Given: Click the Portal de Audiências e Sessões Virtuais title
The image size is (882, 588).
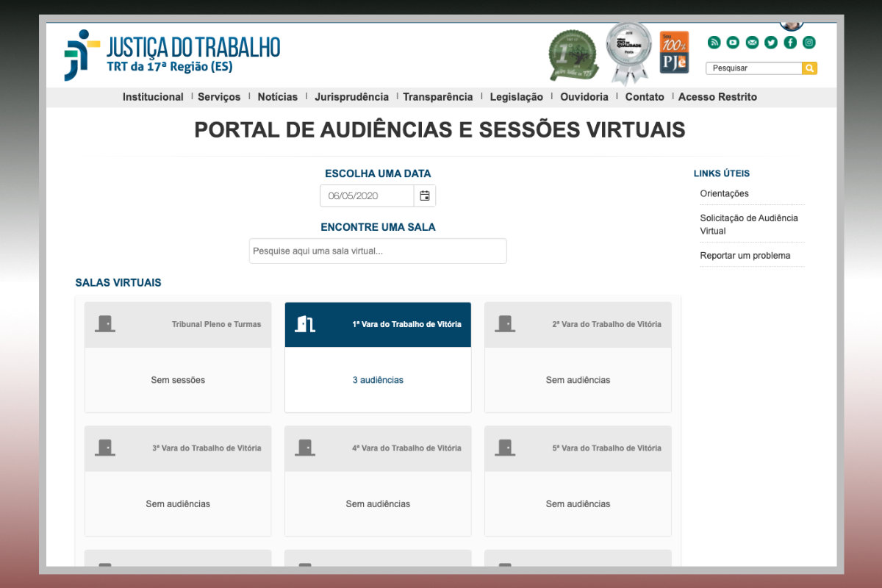Looking at the screenshot, I should [x=440, y=130].
